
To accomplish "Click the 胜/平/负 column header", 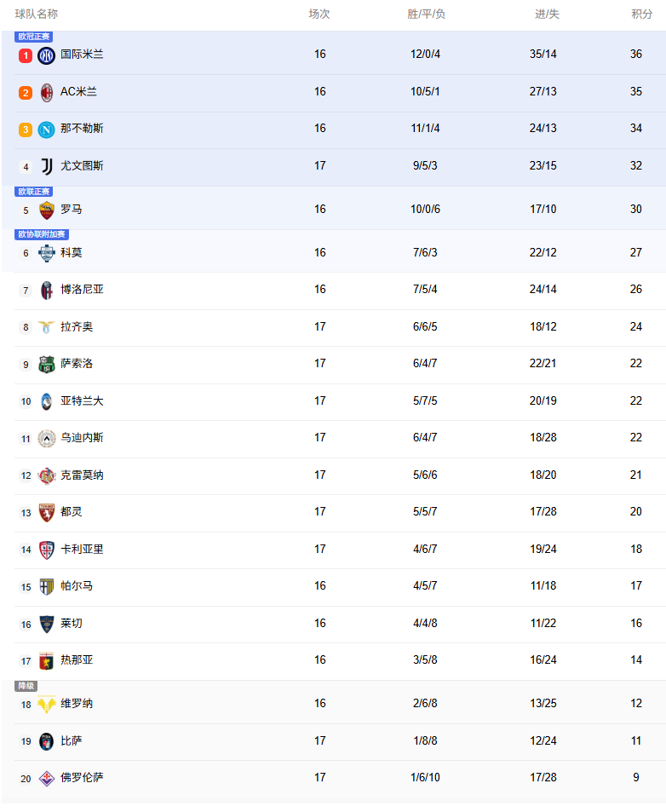I will (x=426, y=14).
